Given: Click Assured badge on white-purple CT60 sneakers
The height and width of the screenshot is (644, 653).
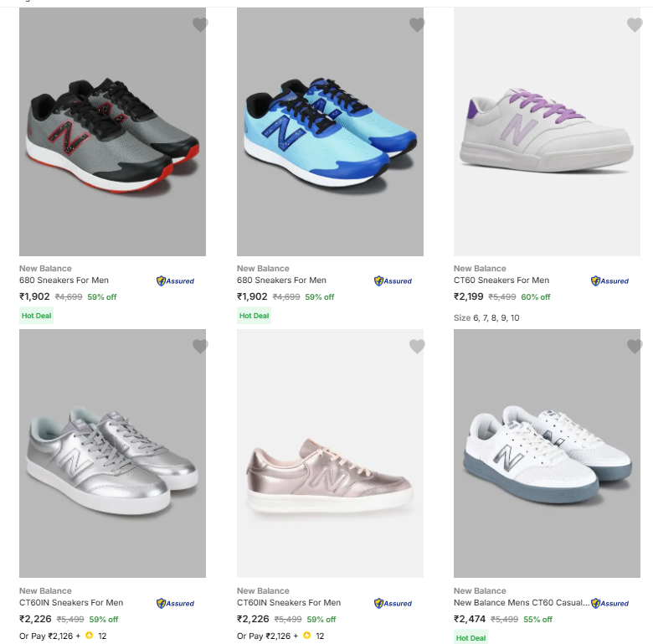Looking at the screenshot, I should (609, 281).
